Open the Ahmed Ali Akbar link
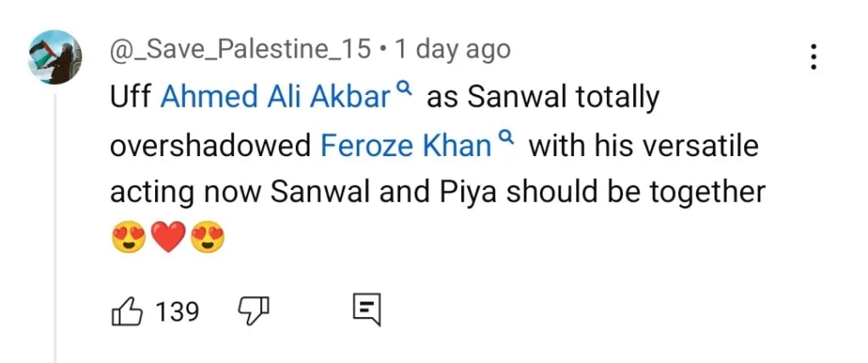The width and height of the screenshot is (868, 363). [x=275, y=98]
